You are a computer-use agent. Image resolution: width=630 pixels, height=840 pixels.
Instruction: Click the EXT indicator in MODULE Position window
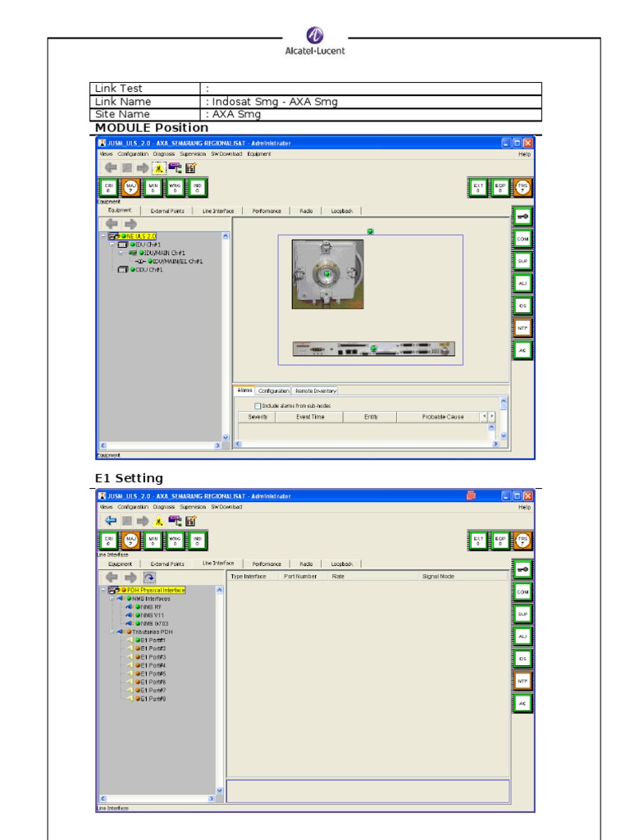pos(478,188)
